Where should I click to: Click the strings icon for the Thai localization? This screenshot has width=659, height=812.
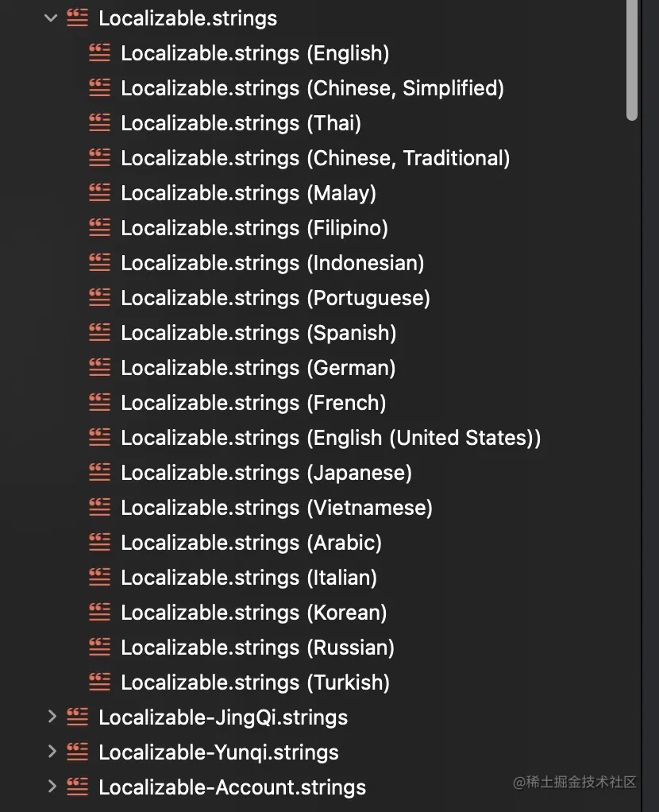click(x=98, y=122)
